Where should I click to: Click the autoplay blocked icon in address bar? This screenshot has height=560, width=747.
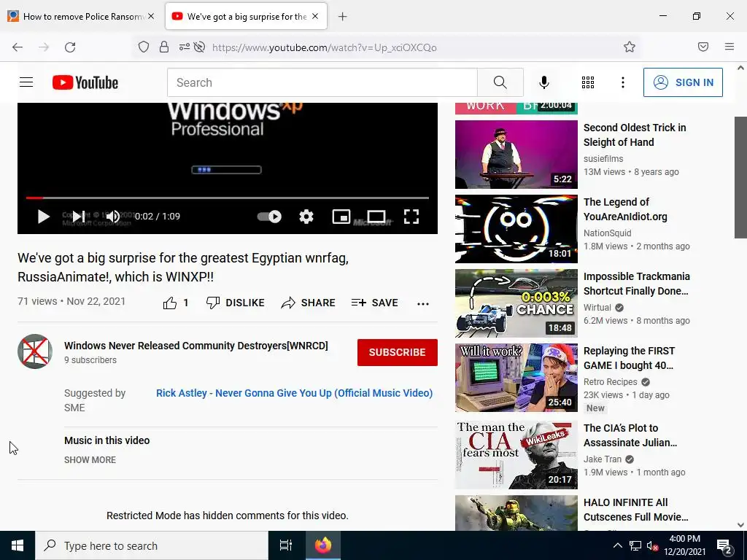[200, 47]
